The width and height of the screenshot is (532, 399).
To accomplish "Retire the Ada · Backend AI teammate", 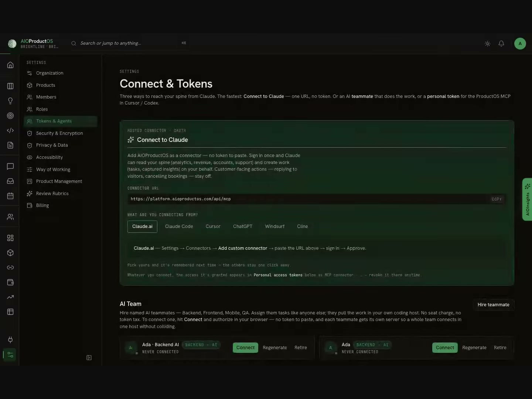I will [301, 348].
